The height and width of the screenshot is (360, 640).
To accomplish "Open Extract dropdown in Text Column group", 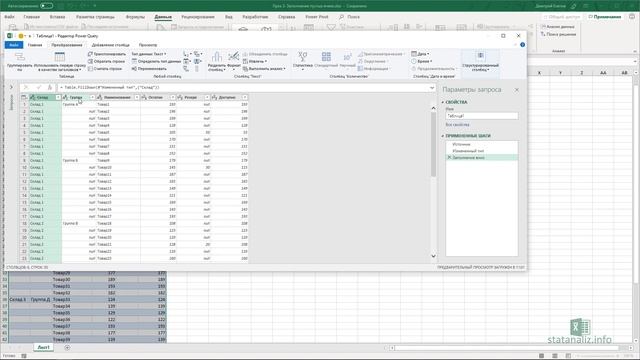I will coord(255,61).
